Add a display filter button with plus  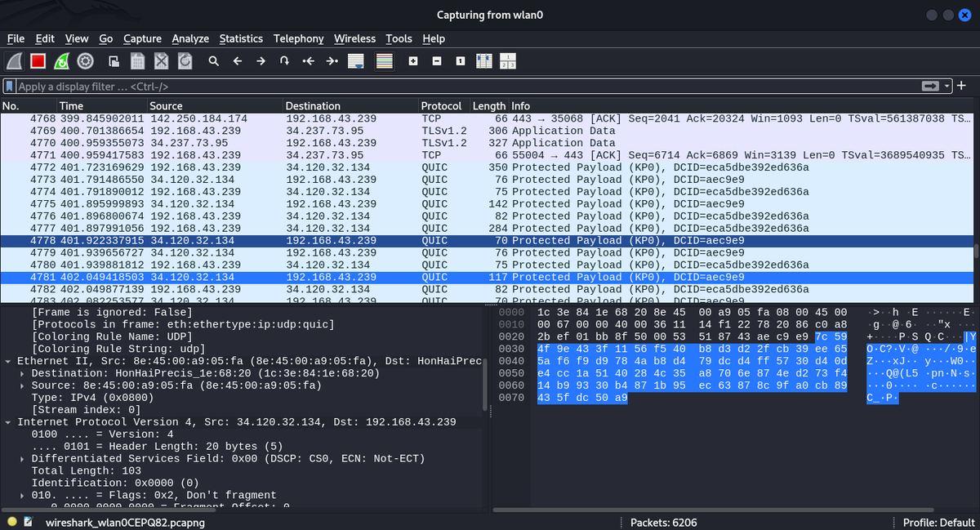click(x=962, y=87)
